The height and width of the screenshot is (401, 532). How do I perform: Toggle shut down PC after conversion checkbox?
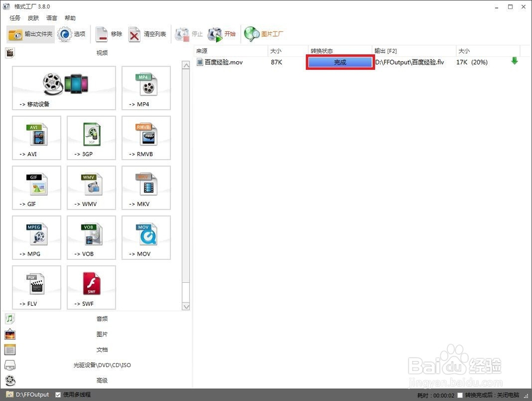click(460, 395)
